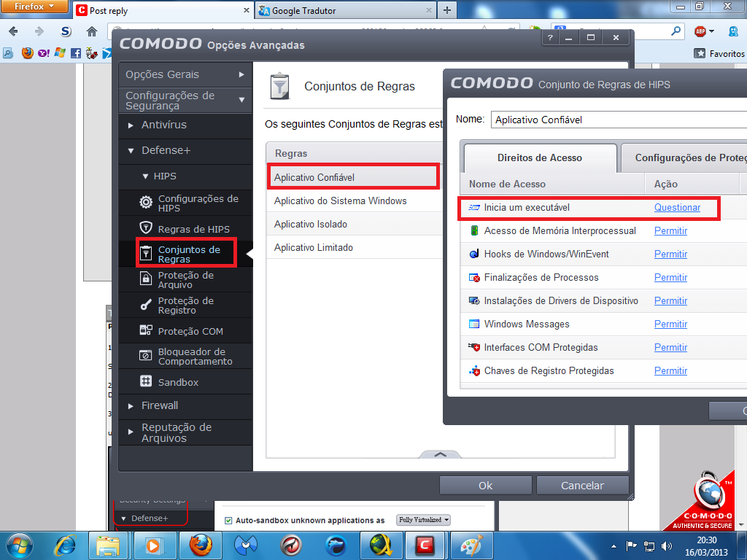
Task: Click the Firefox back arrow
Action: pyautogui.click(x=13, y=31)
